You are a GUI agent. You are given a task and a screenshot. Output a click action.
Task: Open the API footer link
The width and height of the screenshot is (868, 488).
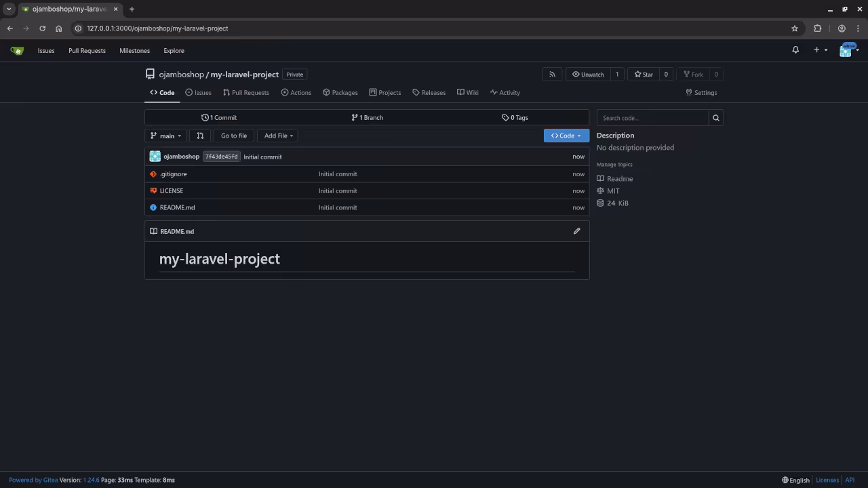coord(850,480)
